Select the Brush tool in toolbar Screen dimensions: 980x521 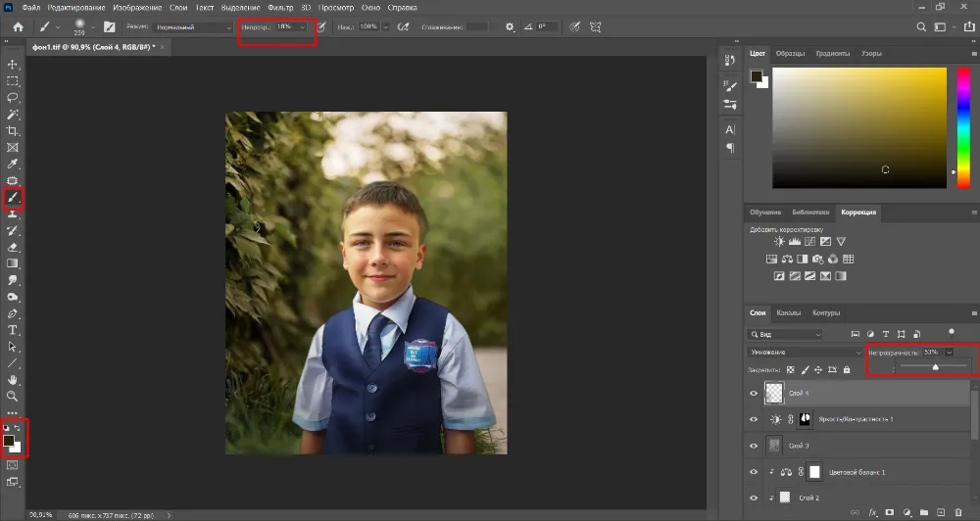point(14,197)
